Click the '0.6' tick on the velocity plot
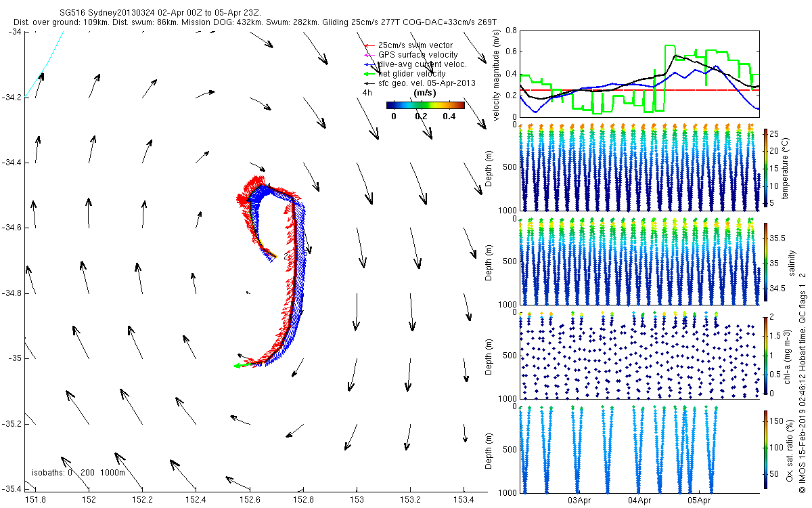812x508 pixels. click(510, 52)
